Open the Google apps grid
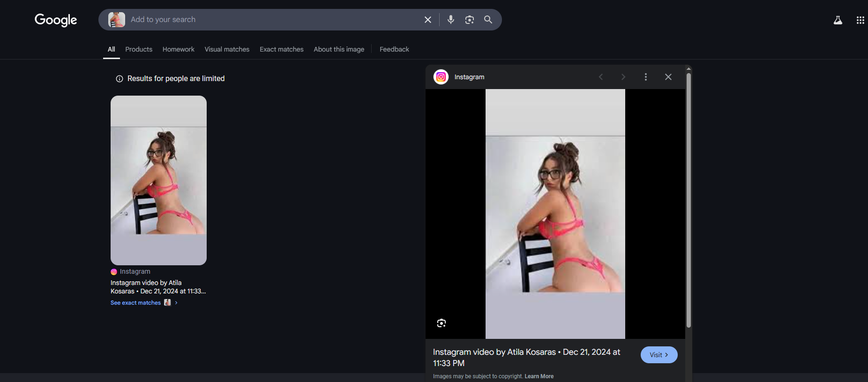Viewport: 868px width, 382px height. (x=861, y=20)
